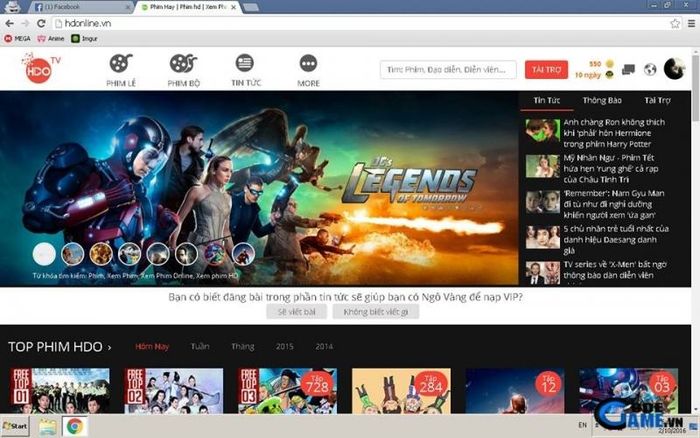Screen dimensions: 700x438
Task: Go forward with browser forward arrow
Action: [x=25, y=23]
